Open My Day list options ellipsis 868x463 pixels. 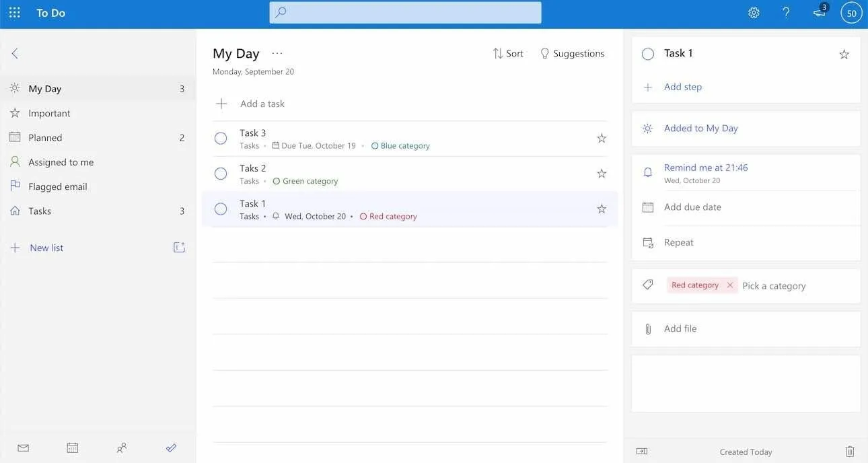pyautogui.click(x=277, y=53)
